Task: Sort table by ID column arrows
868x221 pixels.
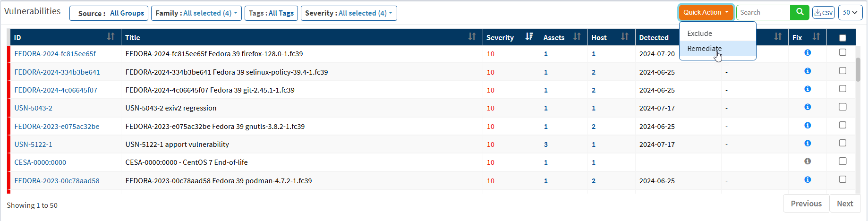Action: tap(111, 37)
